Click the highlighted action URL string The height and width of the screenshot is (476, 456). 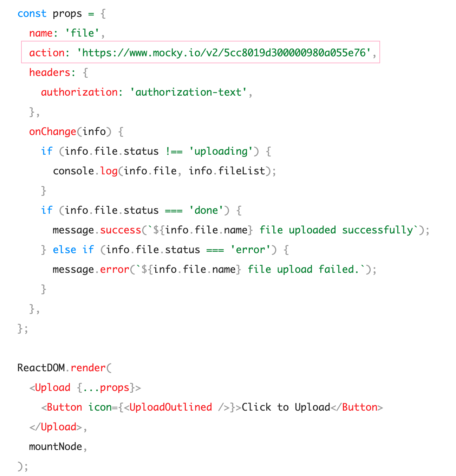click(x=224, y=53)
